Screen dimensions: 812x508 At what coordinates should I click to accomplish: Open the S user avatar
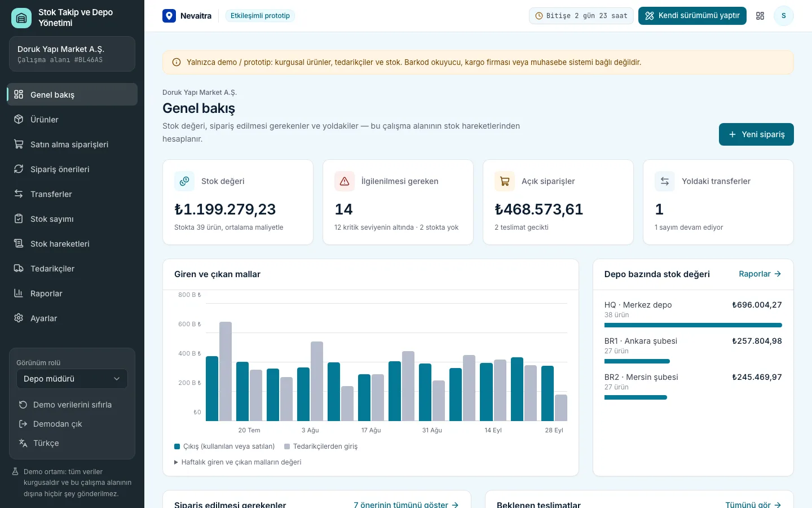784,16
